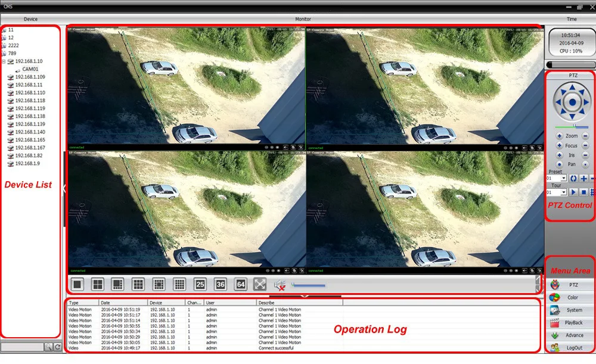Click the Describe column header in log

(300, 303)
